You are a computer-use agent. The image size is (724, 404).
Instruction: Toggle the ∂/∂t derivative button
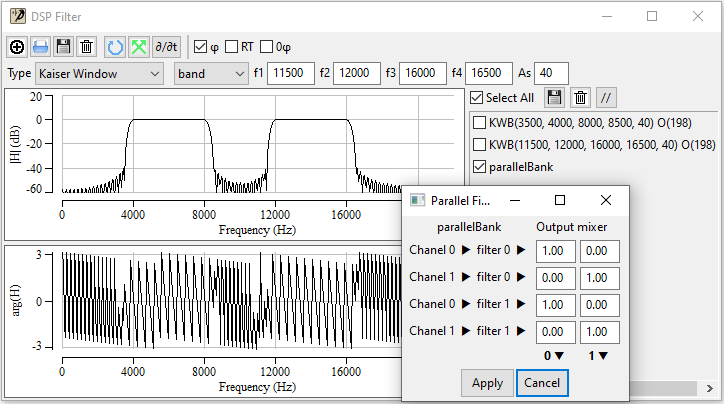[166, 47]
